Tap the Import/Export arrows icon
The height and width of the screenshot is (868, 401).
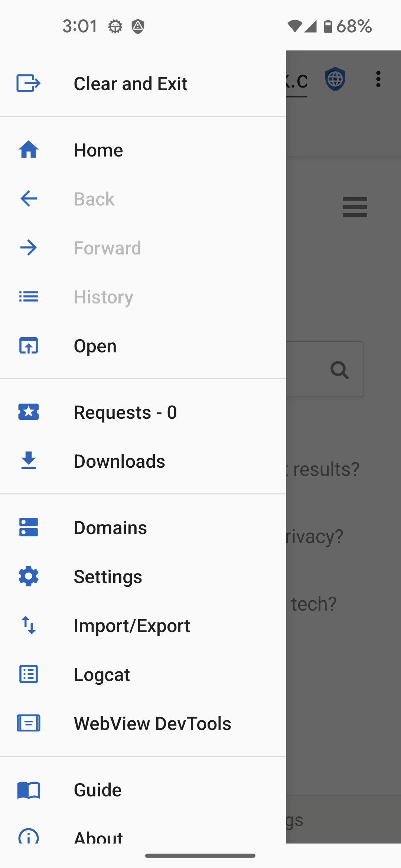pyautogui.click(x=29, y=625)
